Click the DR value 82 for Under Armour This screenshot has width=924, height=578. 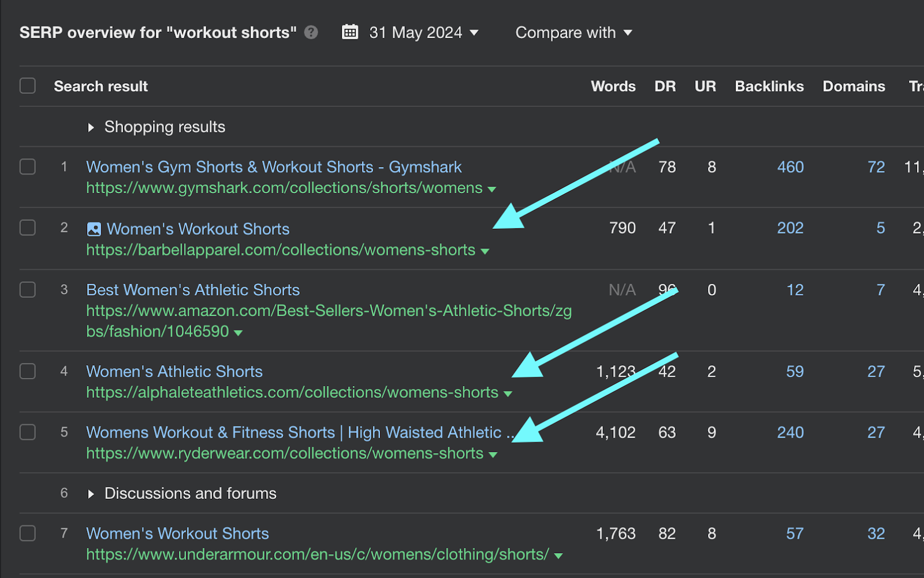coord(667,533)
